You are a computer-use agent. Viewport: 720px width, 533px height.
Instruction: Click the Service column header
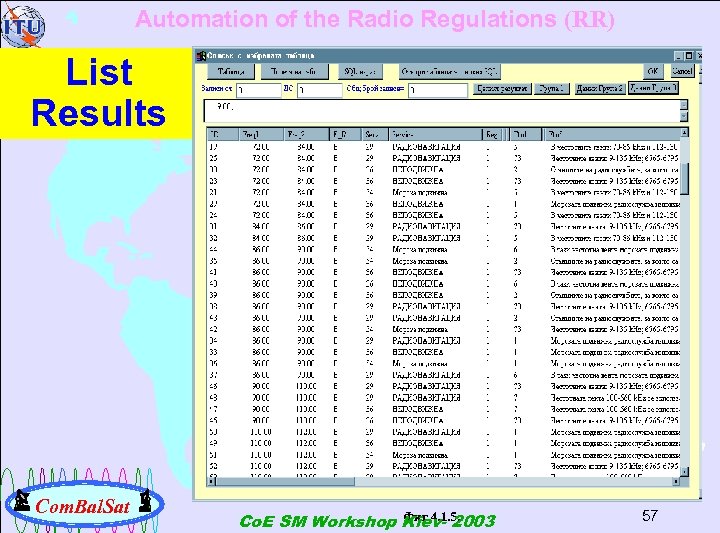(435, 135)
